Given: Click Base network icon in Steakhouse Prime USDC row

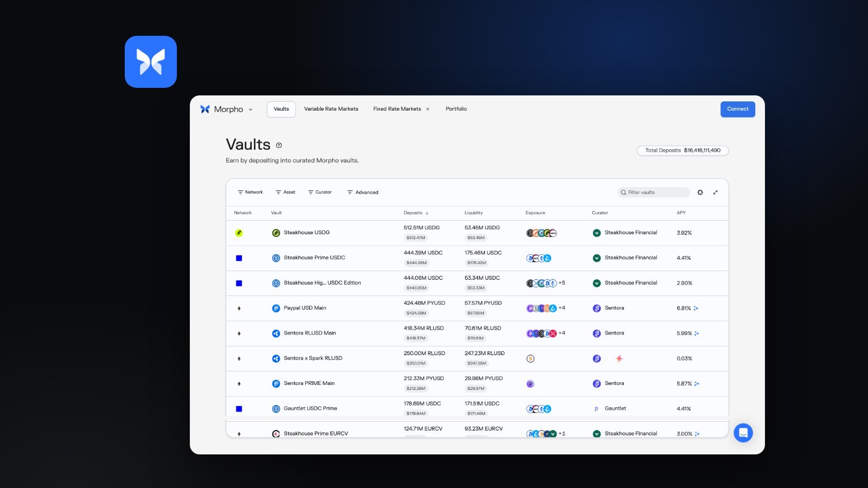Looking at the screenshot, I should coord(239,258).
